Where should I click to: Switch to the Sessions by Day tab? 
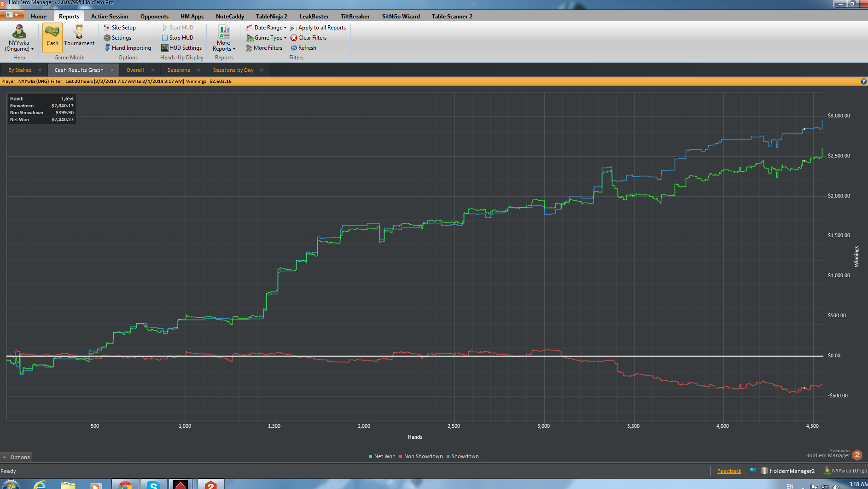[233, 70]
